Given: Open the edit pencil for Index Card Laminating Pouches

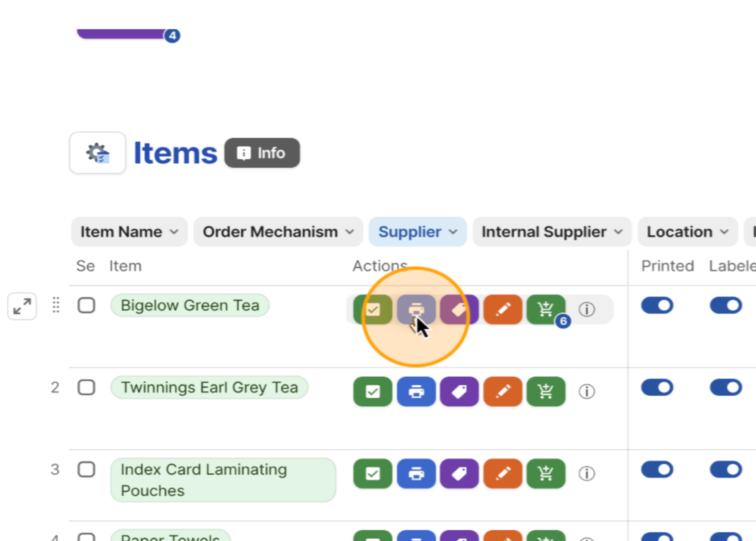Looking at the screenshot, I should pos(503,474).
